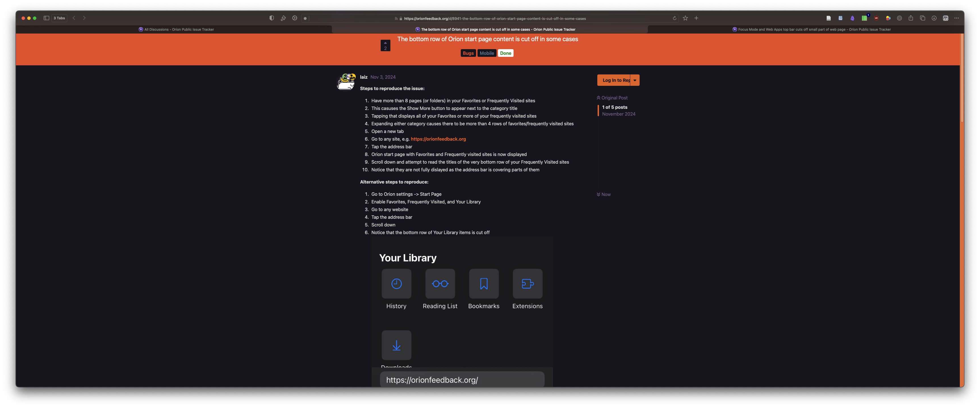Click the shield privacy icon
Screen dimensions: 980x408
[x=272, y=18]
